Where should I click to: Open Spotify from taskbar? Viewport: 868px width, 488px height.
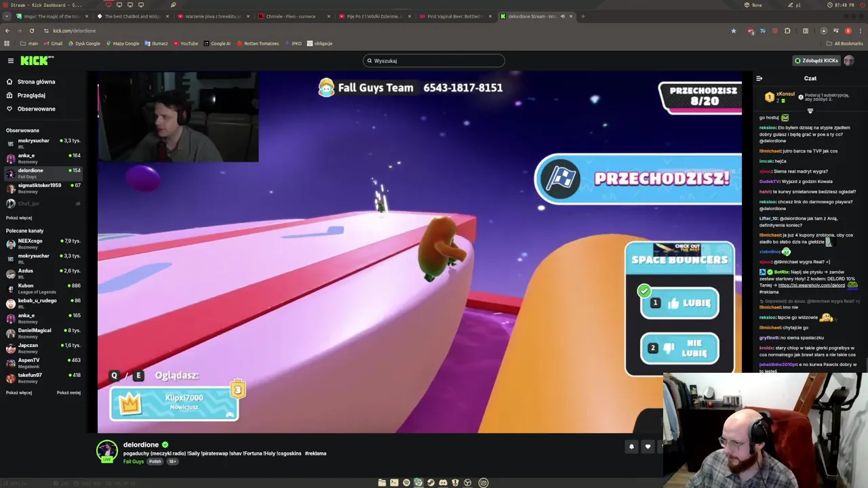pos(406,483)
